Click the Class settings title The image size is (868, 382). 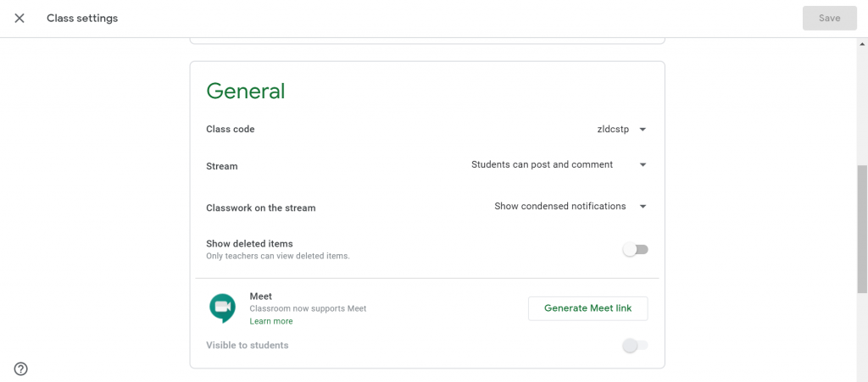[x=82, y=19]
